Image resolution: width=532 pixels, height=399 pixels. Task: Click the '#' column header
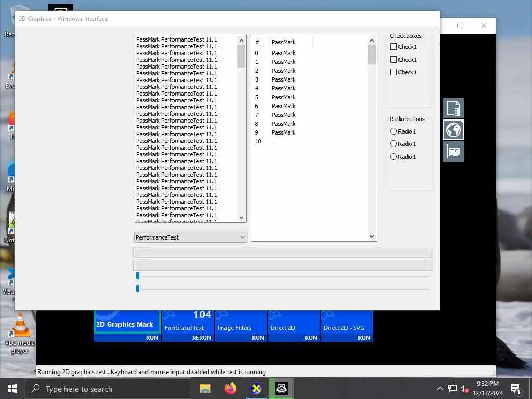click(x=261, y=42)
